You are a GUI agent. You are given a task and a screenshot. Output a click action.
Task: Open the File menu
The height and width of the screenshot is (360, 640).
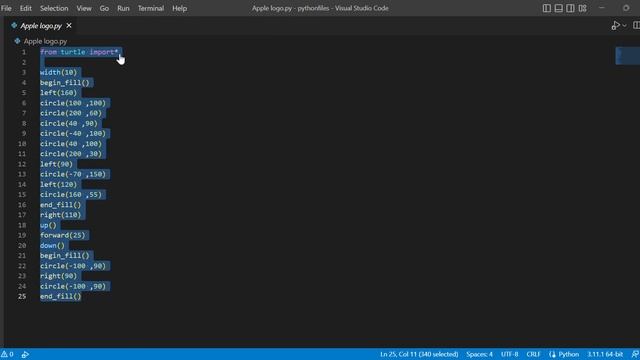[6, 8]
